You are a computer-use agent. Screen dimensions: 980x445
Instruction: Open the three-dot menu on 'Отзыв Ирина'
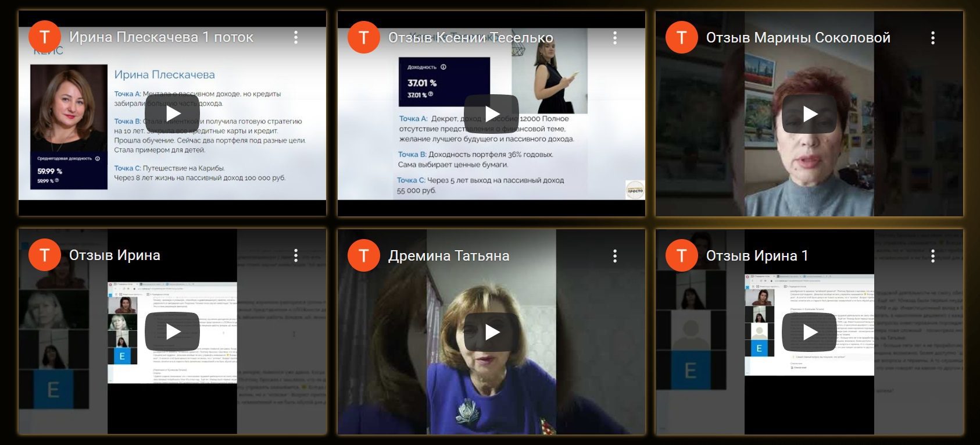(296, 255)
